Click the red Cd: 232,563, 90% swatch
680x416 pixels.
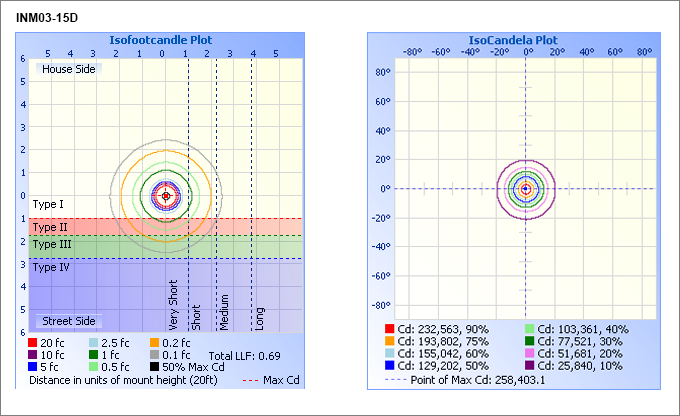tap(390, 329)
